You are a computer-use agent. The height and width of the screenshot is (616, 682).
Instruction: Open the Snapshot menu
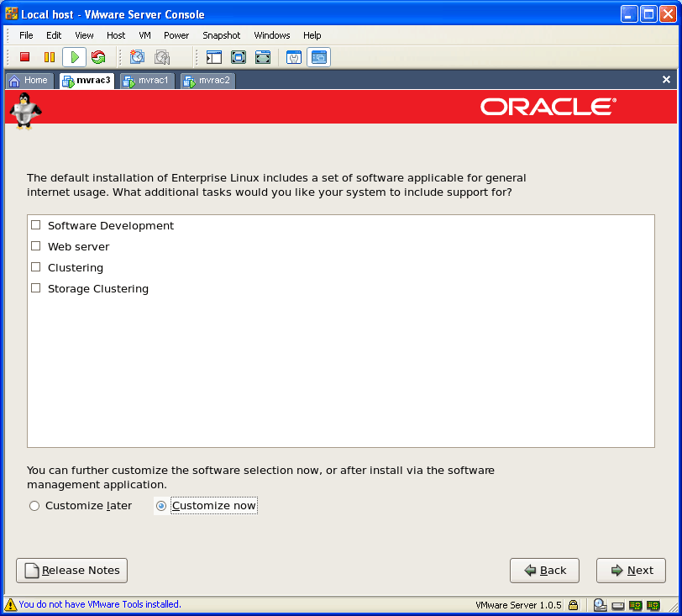[221, 35]
